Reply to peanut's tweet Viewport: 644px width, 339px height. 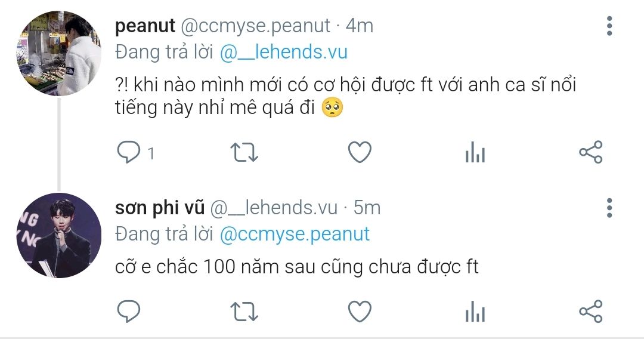128,153
